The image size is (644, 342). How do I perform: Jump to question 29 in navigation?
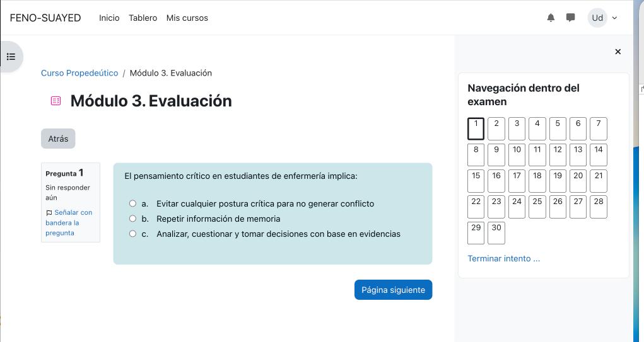[476, 233]
